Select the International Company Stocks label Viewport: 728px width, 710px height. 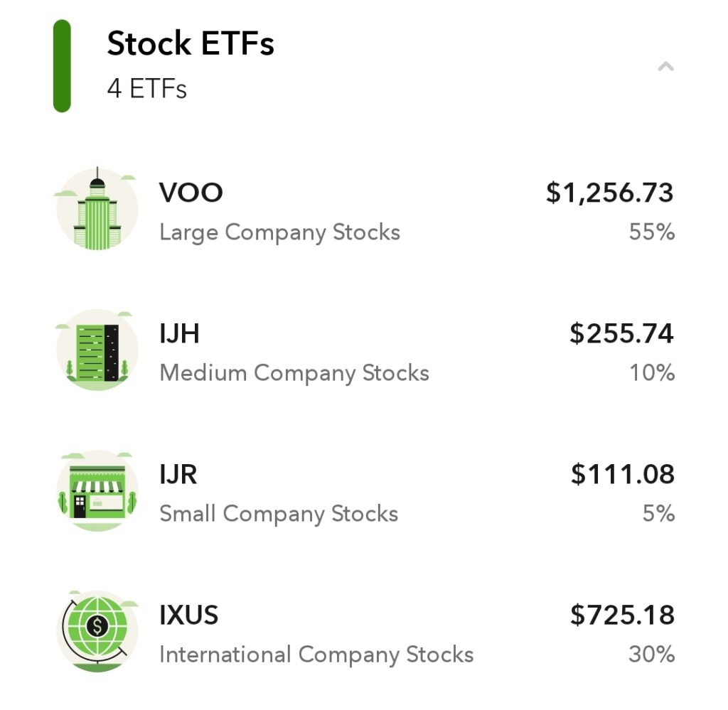316,655
